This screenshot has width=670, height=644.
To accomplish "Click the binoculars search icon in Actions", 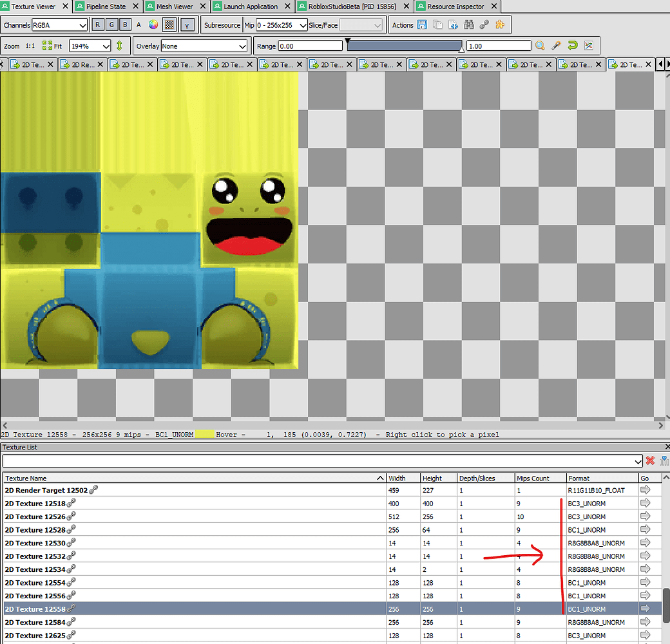I will (x=470, y=25).
